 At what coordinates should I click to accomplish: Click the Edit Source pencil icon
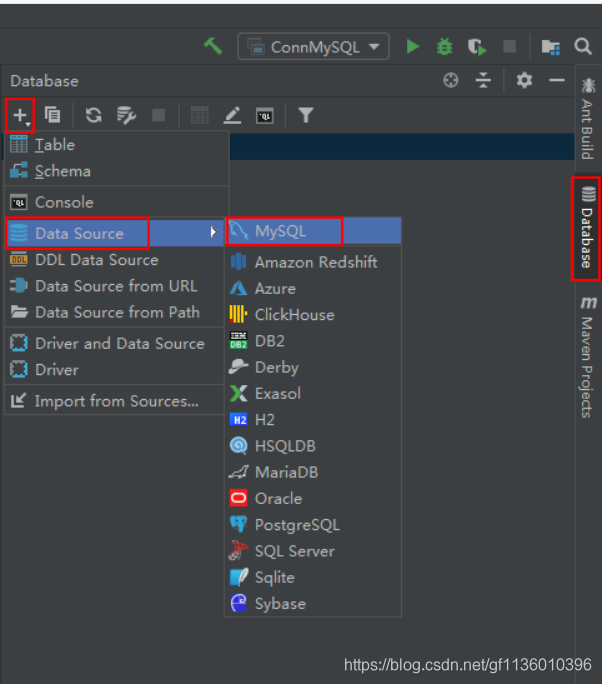click(x=232, y=115)
